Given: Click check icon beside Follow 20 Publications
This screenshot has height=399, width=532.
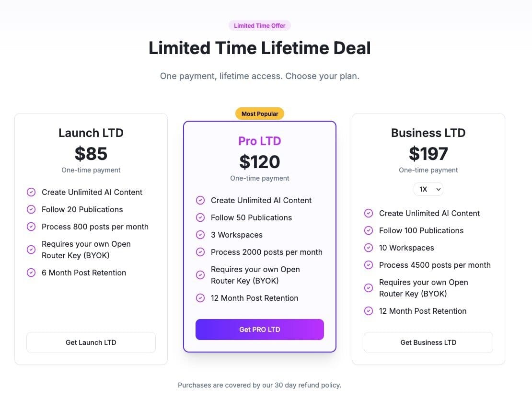Looking at the screenshot, I should click(x=31, y=209).
